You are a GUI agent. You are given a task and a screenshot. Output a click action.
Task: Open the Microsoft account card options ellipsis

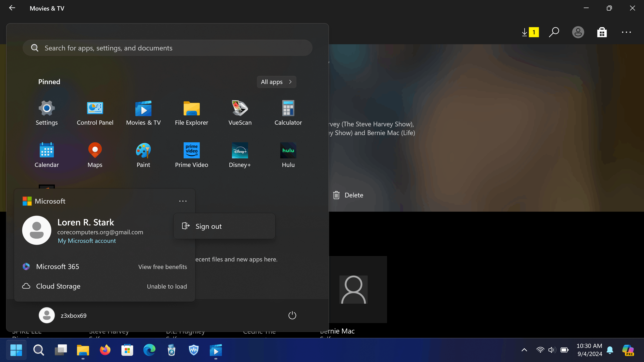183,201
